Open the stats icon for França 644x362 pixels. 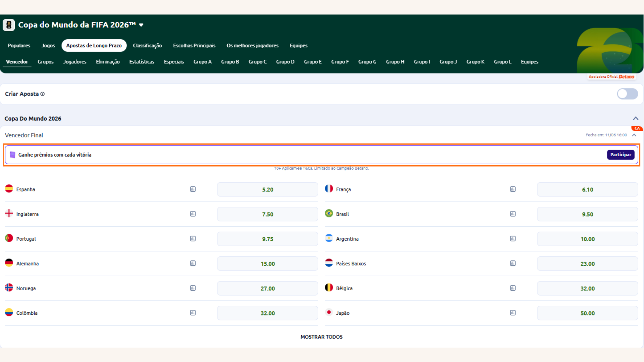(513, 189)
